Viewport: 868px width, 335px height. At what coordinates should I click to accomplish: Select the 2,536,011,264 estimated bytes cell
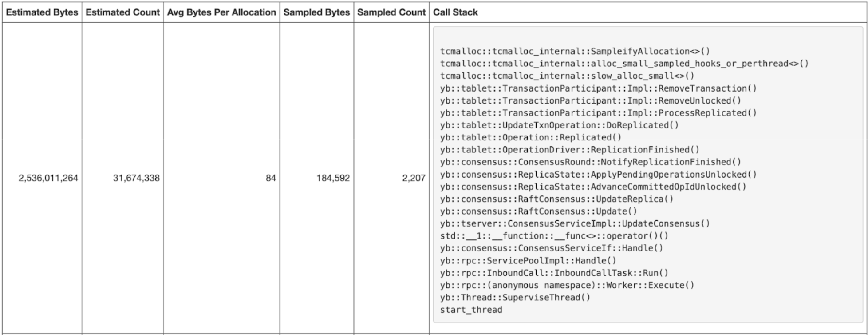(x=48, y=178)
